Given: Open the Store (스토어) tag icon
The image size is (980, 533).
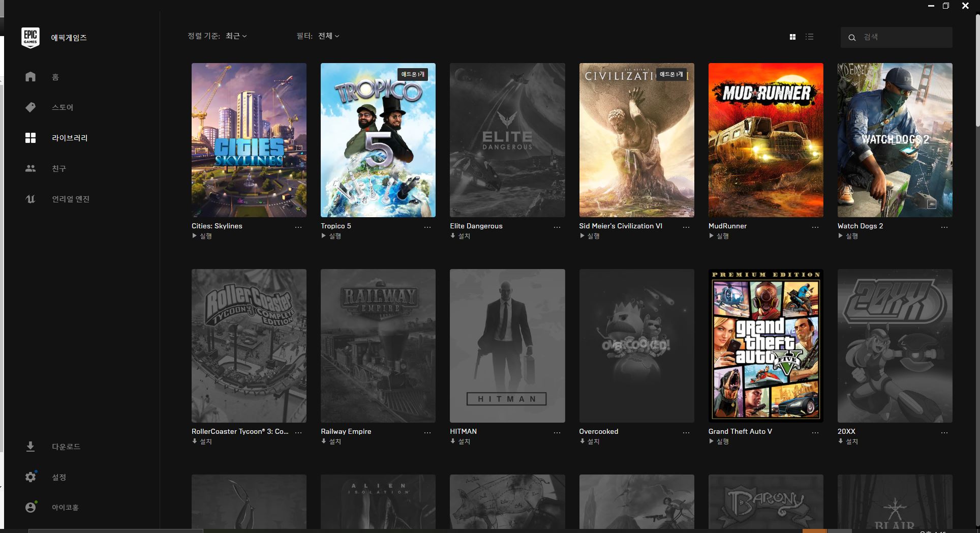Looking at the screenshot, I should (x=30, y=107).
